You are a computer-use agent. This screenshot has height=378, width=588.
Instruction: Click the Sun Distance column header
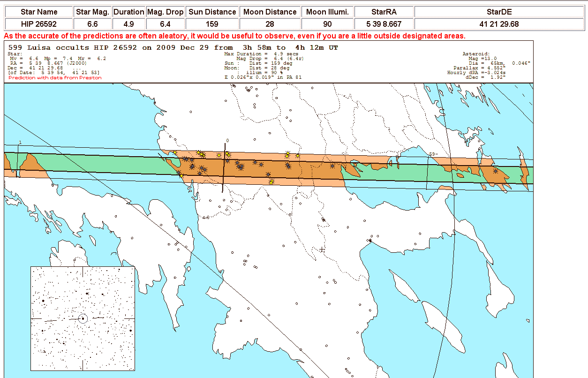[212, 12]
